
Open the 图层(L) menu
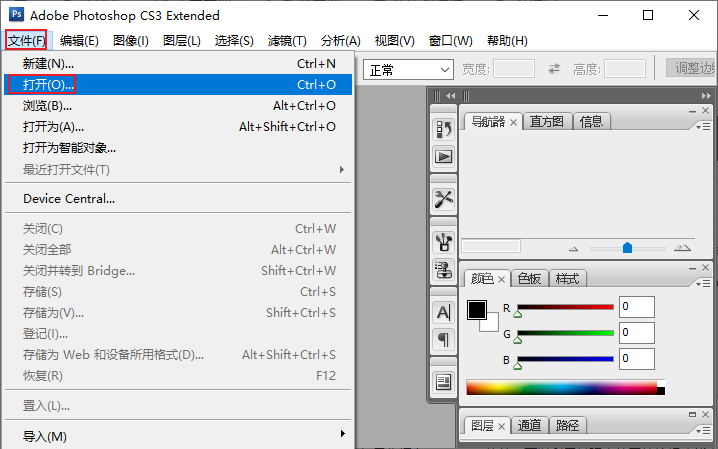coord(182,41)
